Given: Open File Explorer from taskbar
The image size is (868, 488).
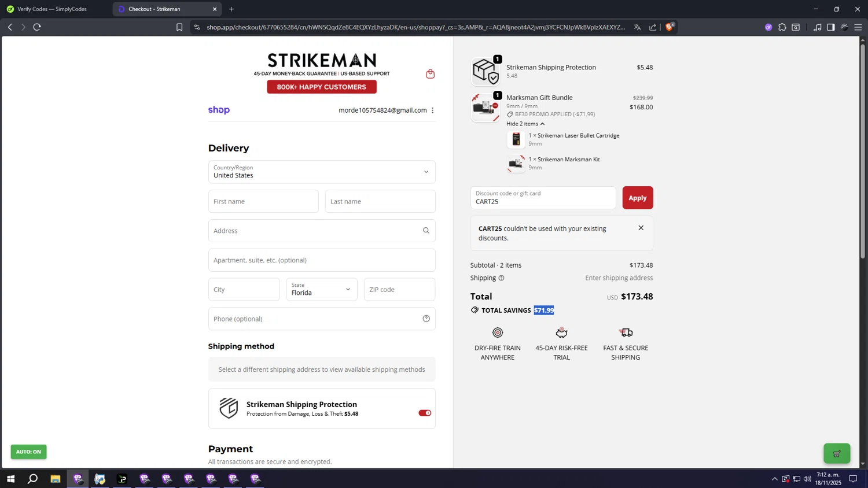Looking at the screenshot, I should point(56,479).
